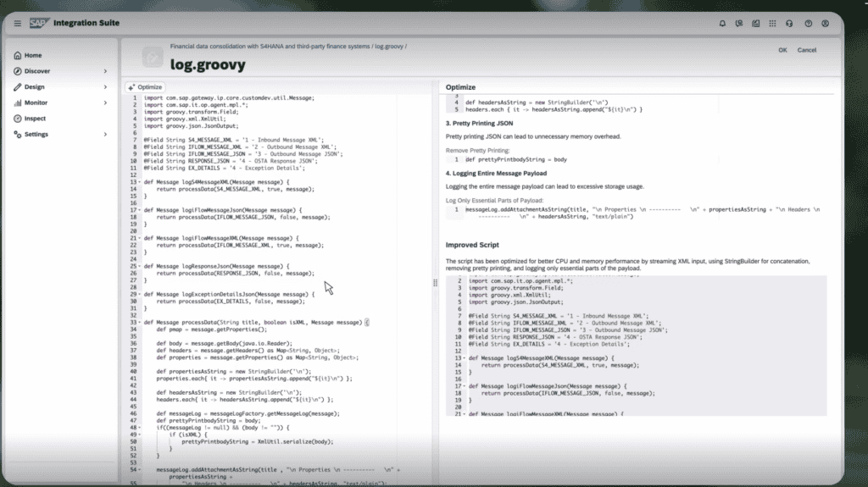The width and height of the screenshot is (868, 487).
Task: Expand the Monitor menu chevron
Action: point(105,103)
